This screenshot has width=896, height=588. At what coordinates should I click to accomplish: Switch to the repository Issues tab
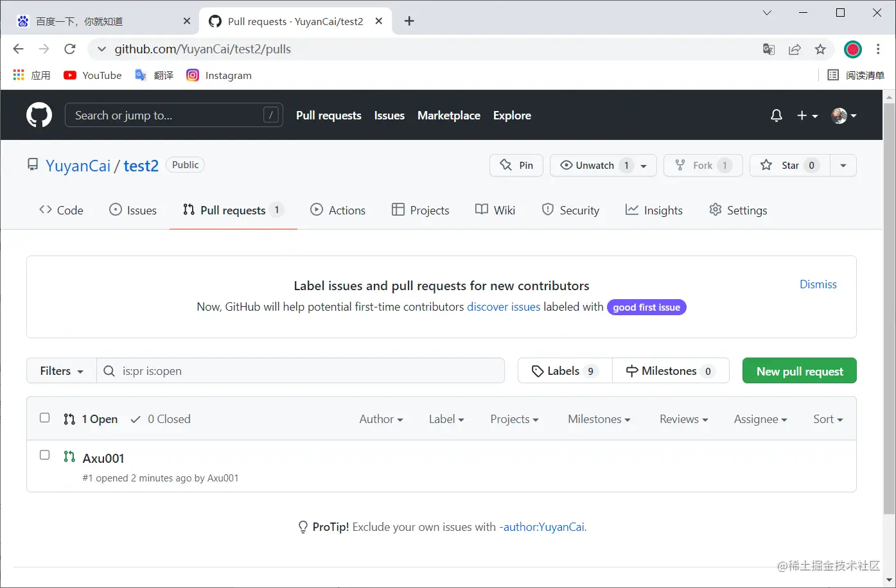[133, 210]
